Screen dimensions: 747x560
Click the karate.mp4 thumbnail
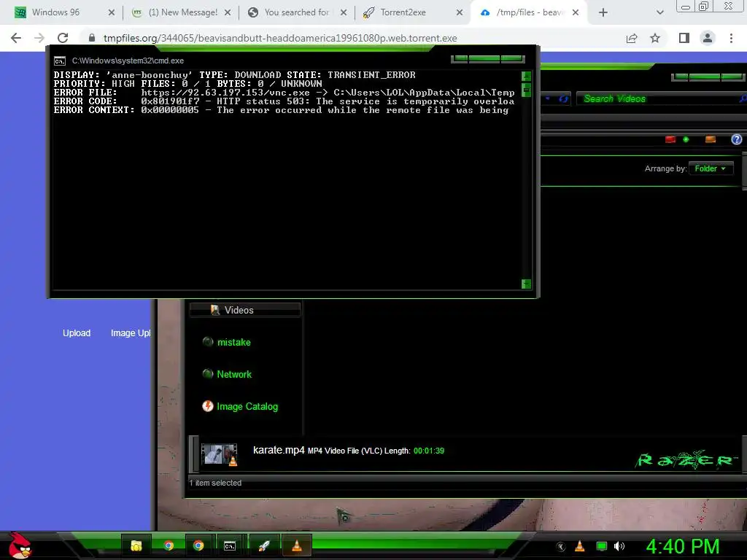coord(219,454)
